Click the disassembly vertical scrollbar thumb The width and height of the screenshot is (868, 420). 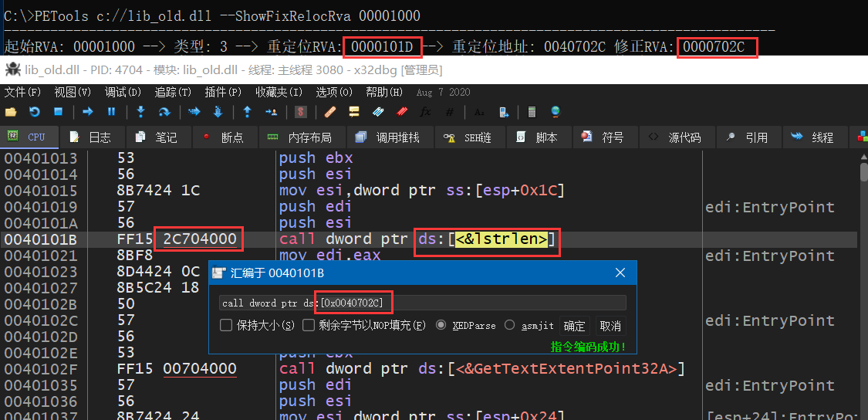863,171
